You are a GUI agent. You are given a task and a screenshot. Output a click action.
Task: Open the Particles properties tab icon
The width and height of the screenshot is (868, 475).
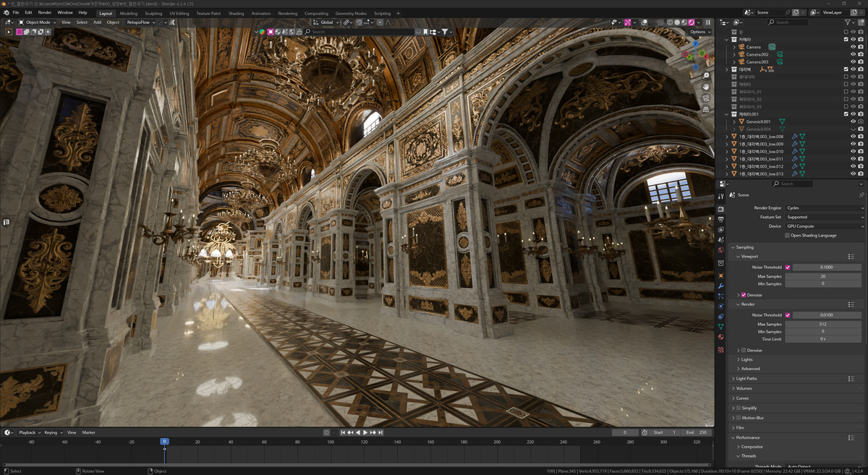[720, 296]
